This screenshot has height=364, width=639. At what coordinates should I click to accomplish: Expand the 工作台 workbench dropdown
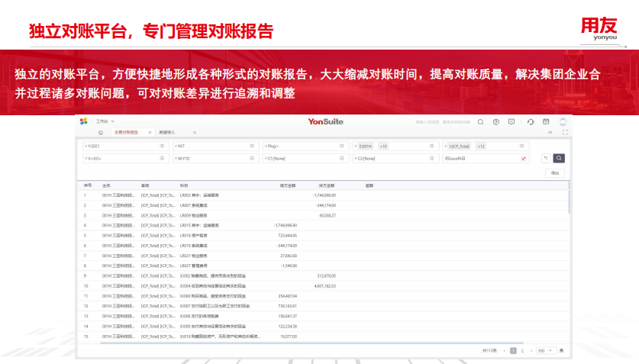[105, 121]
